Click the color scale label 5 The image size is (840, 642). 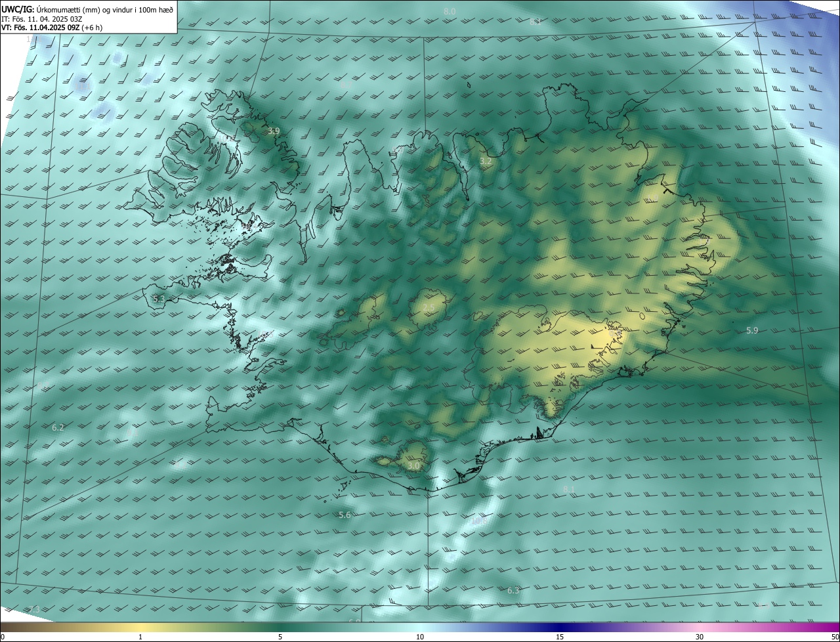280,637
